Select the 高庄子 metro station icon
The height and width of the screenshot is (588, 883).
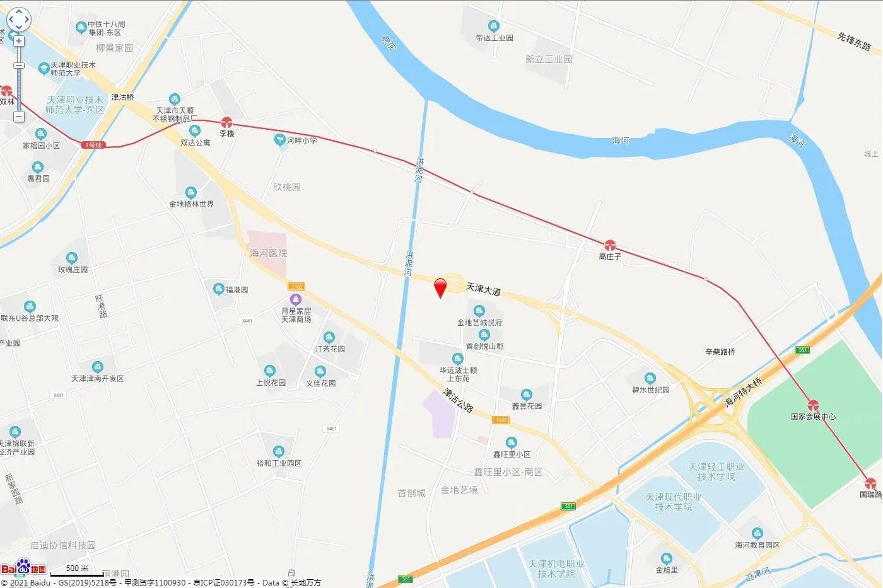[x=609, y=245]
